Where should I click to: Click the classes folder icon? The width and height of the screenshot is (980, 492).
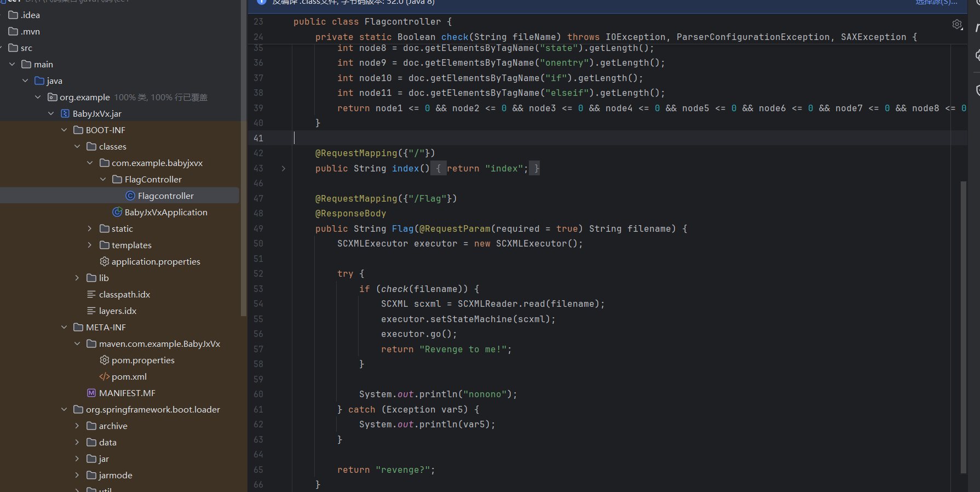coord(91,146)
